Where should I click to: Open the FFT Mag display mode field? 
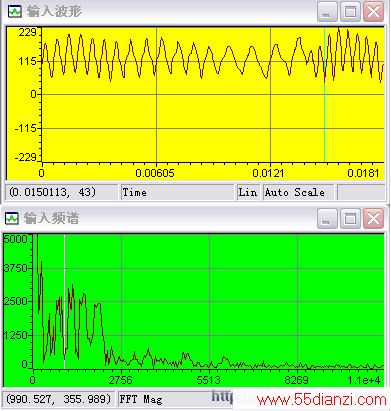point(165,399)
